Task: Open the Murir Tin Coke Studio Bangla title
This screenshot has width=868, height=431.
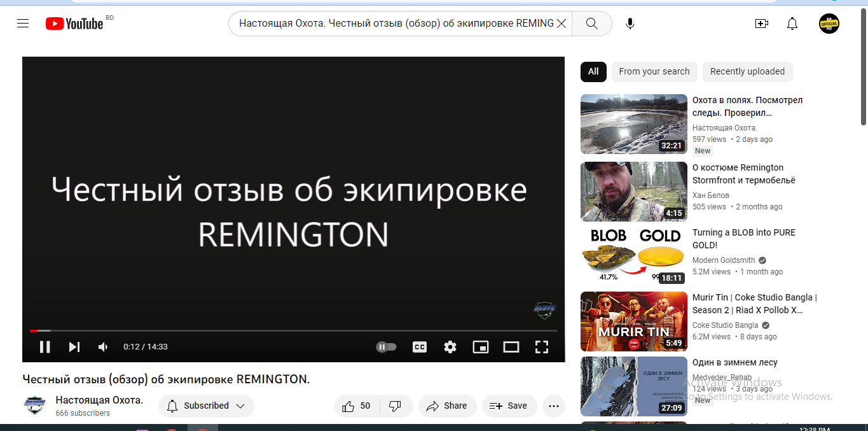Action: pyautogui.click(x=754, y=304)
